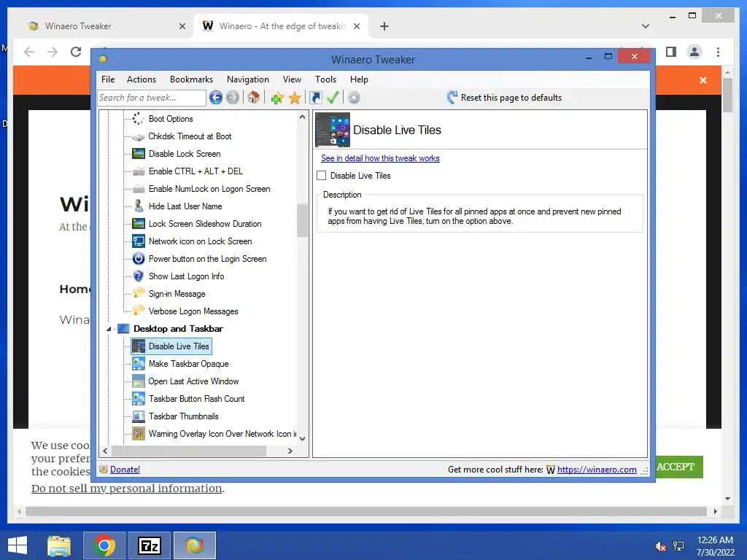Select Verbose Logon Messages

193,311
